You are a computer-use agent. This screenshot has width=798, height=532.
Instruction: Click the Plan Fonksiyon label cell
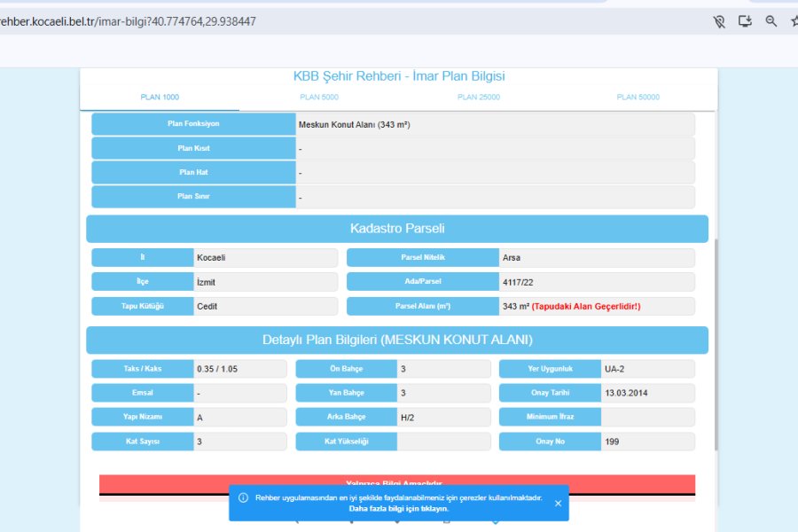click(193, 124)
